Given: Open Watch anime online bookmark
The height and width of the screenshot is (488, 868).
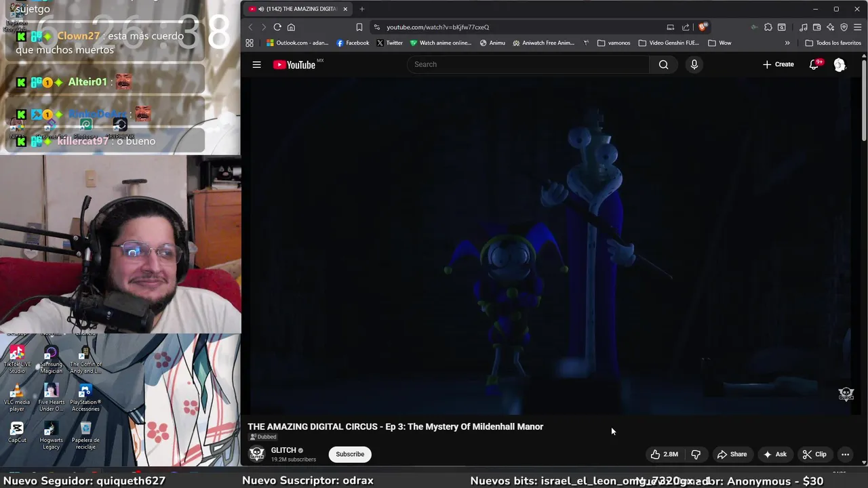Looking at the screenshot, I should (x=440, y=43).
